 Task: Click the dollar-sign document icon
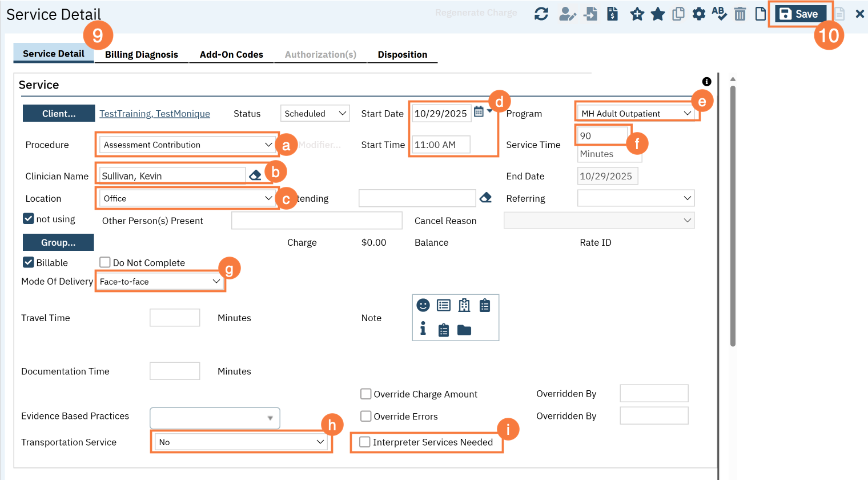(x=612, y=14)
